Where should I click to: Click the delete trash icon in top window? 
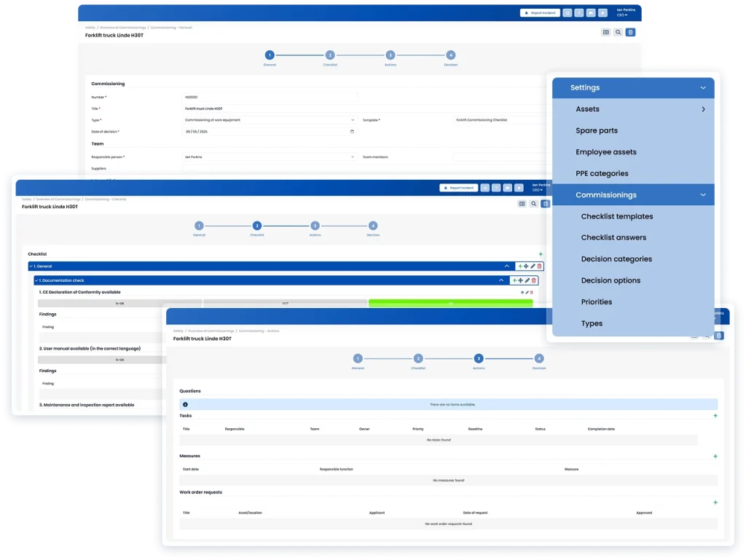point(630,32)
